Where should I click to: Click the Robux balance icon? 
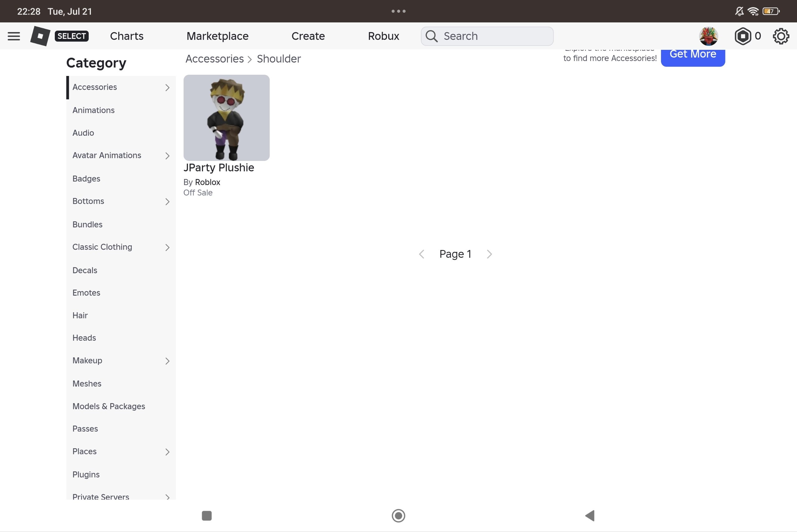[x=743, y=36]
